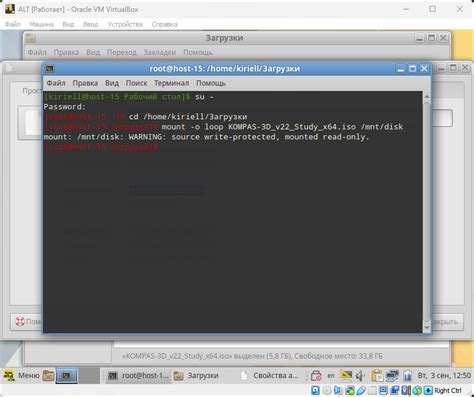
Task: Switch to Свойства а... taskbar entry
Action: (x=269, y=376)
